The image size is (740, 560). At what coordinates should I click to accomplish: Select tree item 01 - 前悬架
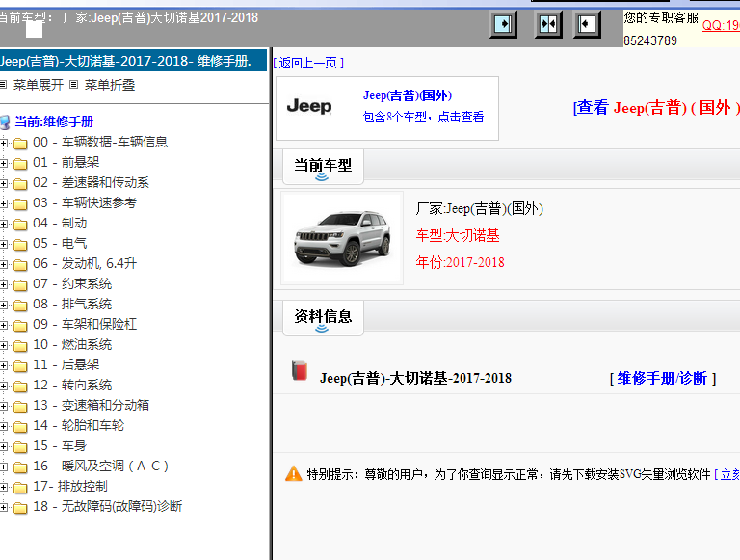click(x=66, y=163)
